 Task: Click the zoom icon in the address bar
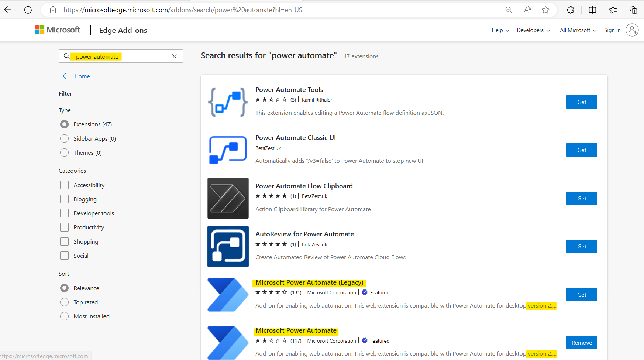pos(509,10)
